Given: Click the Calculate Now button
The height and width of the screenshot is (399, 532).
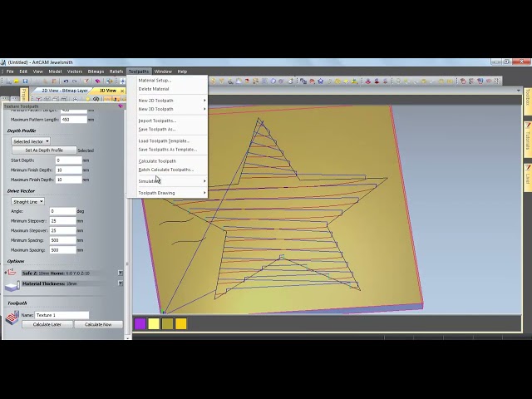Looking at the screenshot, I should coord(98,324).
